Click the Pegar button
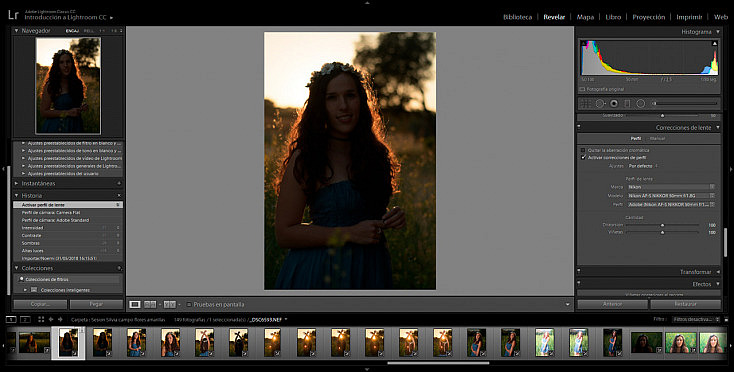This screenshot has width=734, height=372. click(96, 304)
